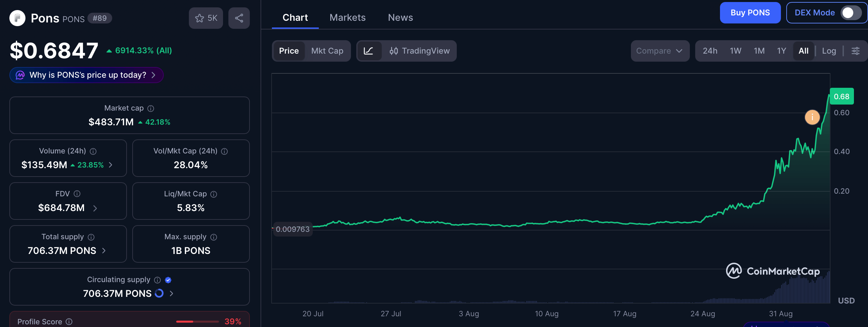Viewport: 868px width, 327px height.
Task: Open the Markets tab
Action: (x=347, y=17)
